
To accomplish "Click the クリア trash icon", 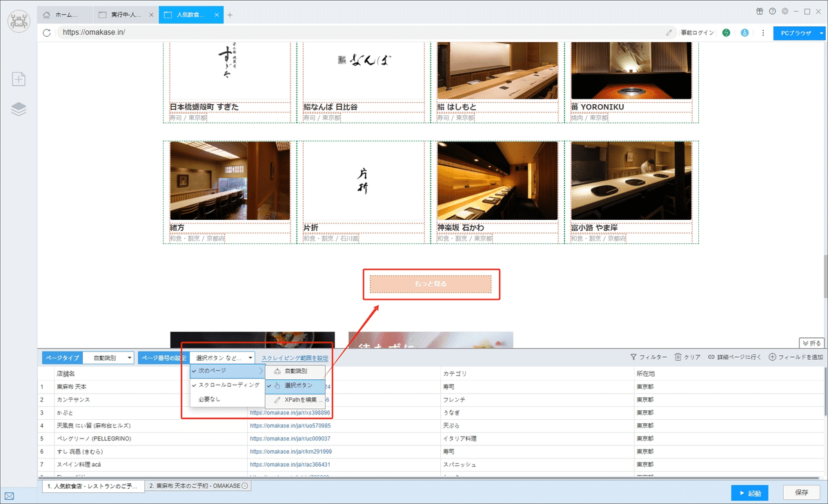I will point(678,357).
